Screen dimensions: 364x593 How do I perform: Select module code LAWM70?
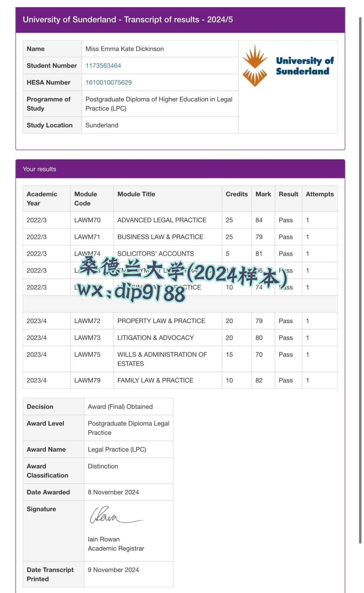87,220
